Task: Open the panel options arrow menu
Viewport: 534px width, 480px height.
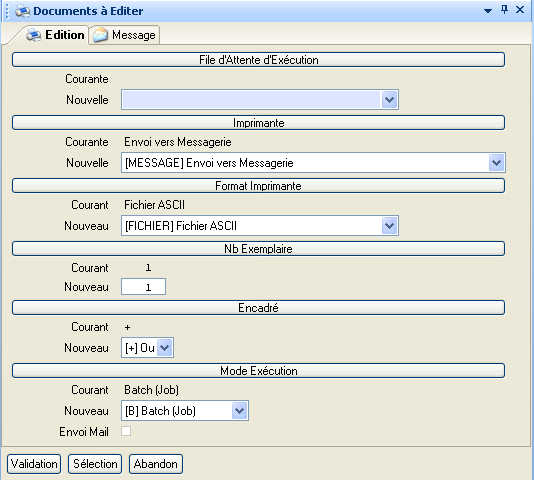Action: tap(488, 11)
